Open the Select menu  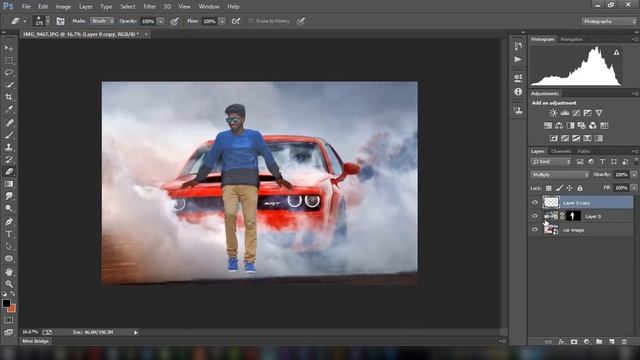pyautogui.click(x=128, y=7)
